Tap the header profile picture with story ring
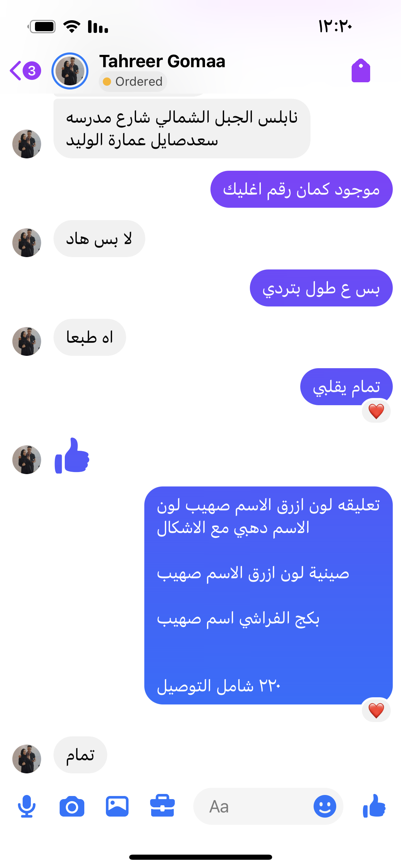Image resolution: width=401 pixels, height=868 pixels. click(x=70, y=71)
